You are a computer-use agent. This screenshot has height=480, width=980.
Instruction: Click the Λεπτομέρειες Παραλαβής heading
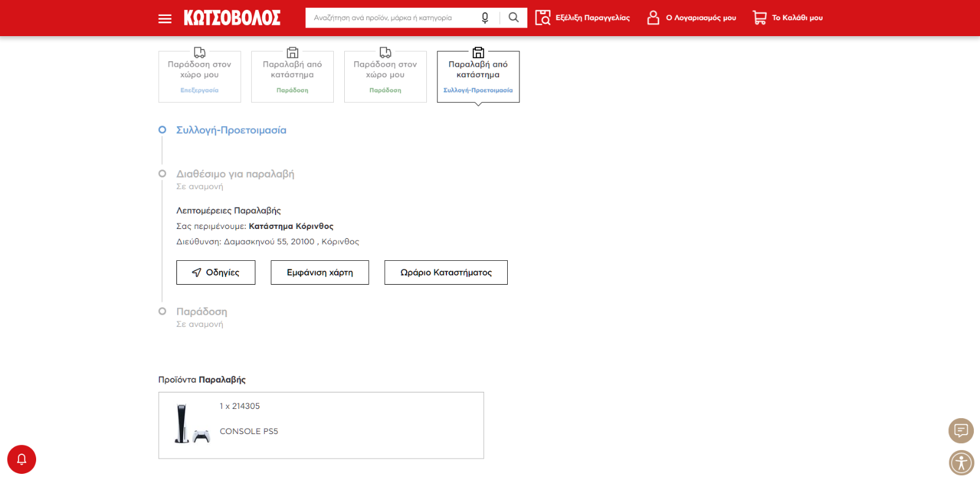(228, 211)
